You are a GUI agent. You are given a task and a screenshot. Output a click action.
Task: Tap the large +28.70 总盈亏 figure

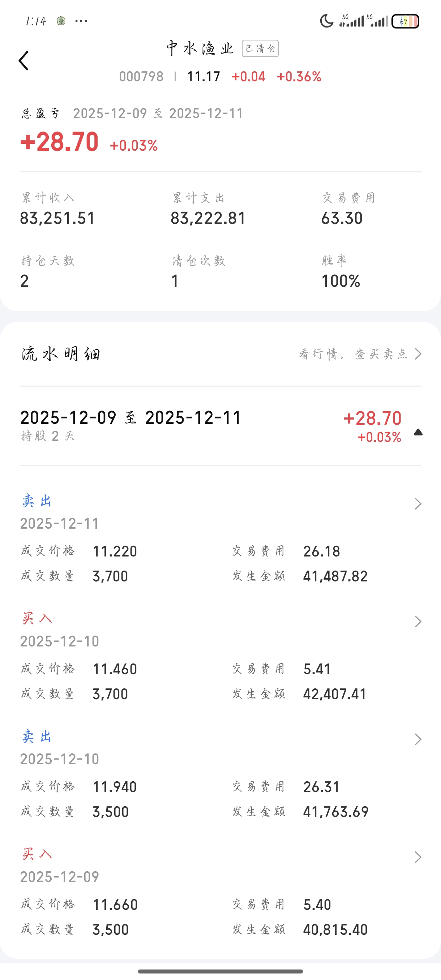60,142
